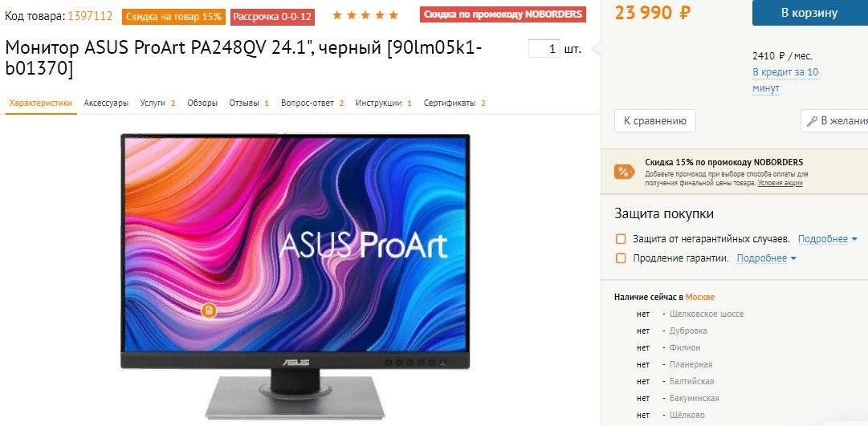Click В кредит за 10 минут link
Image resolution: width=868 pixels, height=426 pixels.
[x=785, y=80]
